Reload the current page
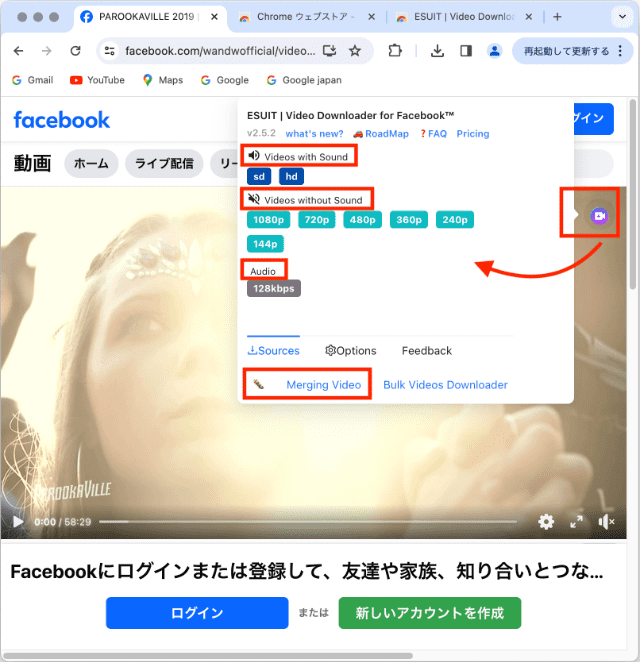The width and height of the screenshot is (640, 662). pos(76,51)
